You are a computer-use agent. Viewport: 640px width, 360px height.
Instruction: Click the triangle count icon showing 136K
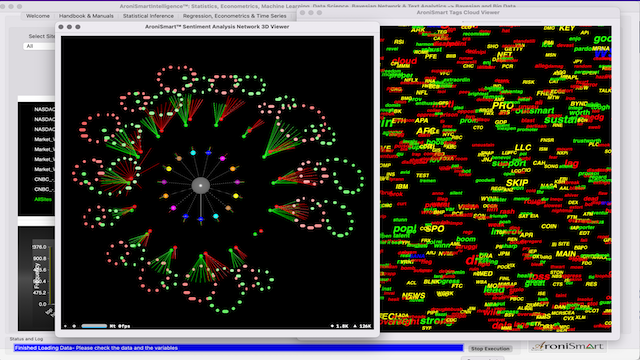point(355,326)
